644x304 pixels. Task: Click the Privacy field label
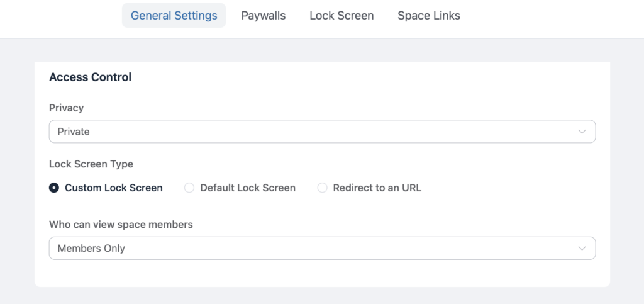66,108
